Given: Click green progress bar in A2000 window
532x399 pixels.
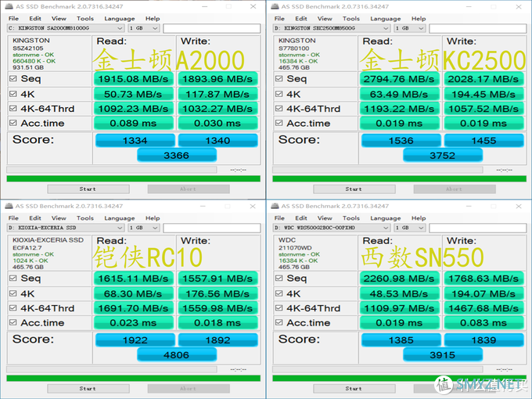Looking at the screenshot, I should [x=133, y=178].
